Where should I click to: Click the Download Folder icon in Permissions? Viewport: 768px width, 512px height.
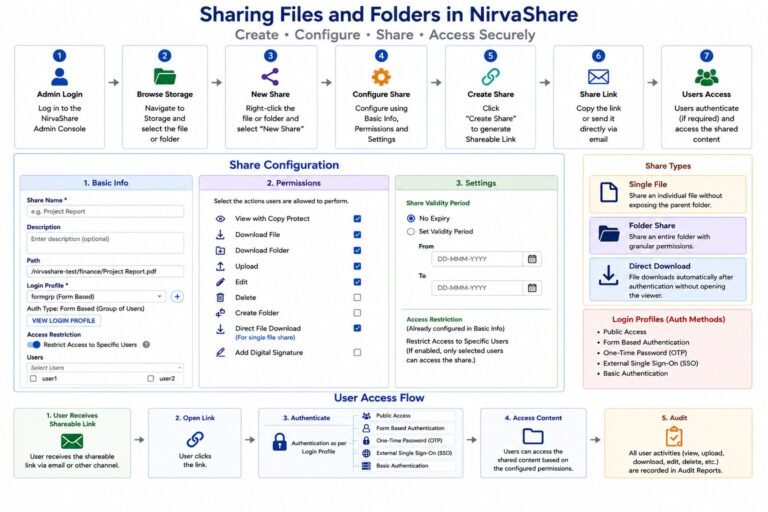(220, 250)
